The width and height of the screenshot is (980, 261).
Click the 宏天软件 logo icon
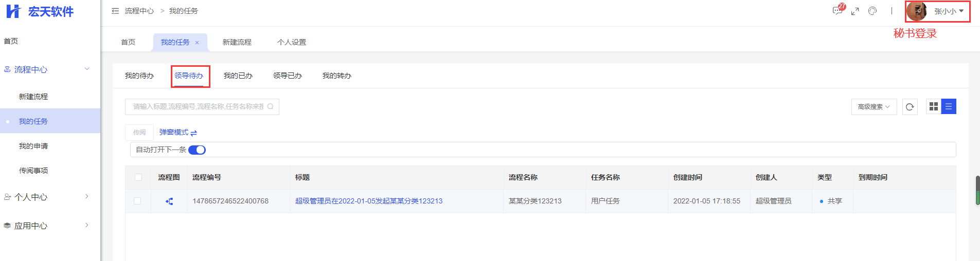(13, 11)
